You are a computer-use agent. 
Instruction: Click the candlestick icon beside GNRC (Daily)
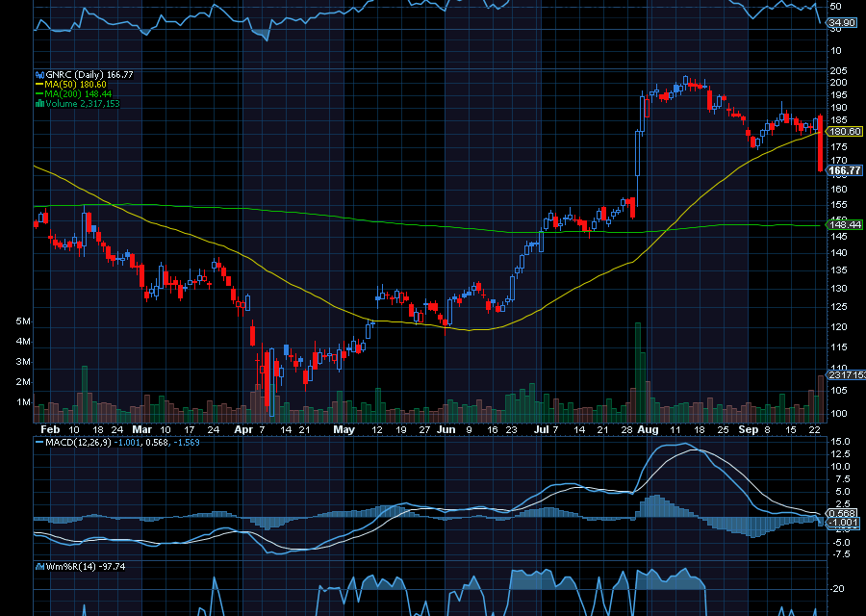39,74
